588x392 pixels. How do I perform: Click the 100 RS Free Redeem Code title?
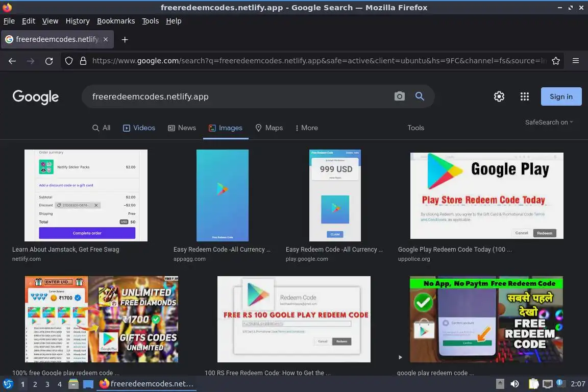[x=268, y=373]
